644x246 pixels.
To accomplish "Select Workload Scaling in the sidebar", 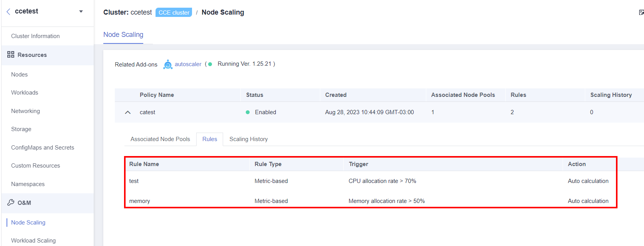I will coord(34,240).
